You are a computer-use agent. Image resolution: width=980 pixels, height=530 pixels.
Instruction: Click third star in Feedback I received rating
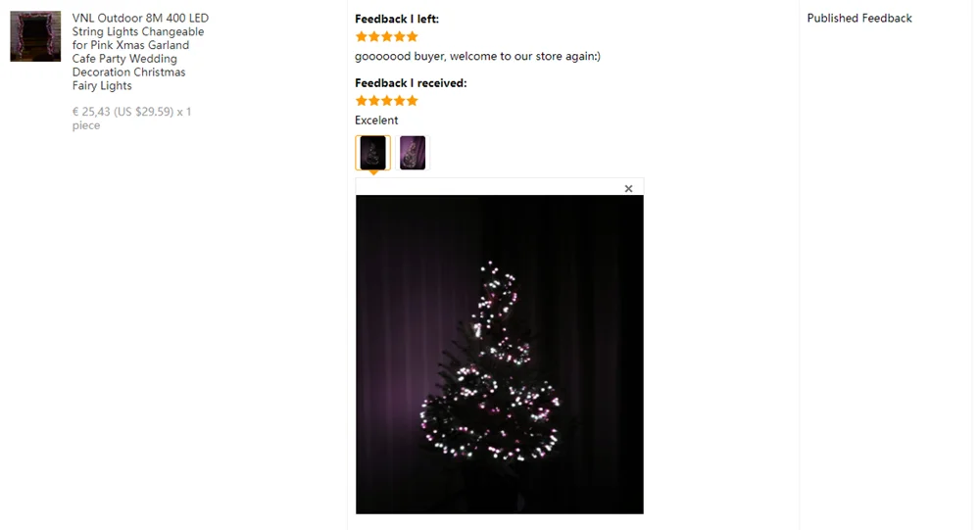pyautogui.click(x=386, y=101)
